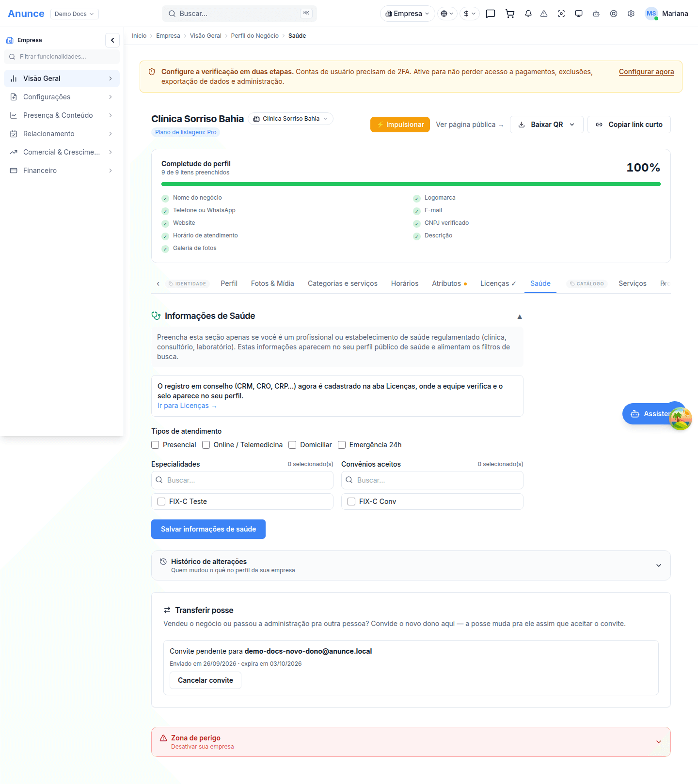Click the tropical beach floating icon

point(681,419)
